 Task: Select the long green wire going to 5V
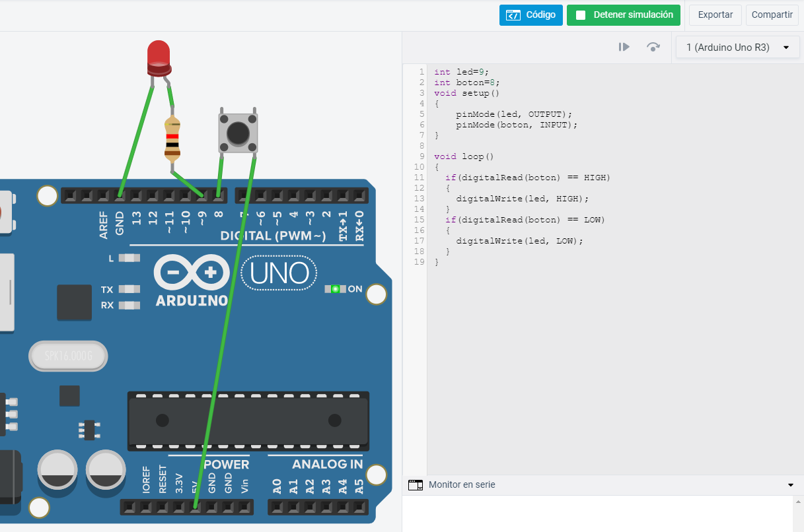click(225, 332)
